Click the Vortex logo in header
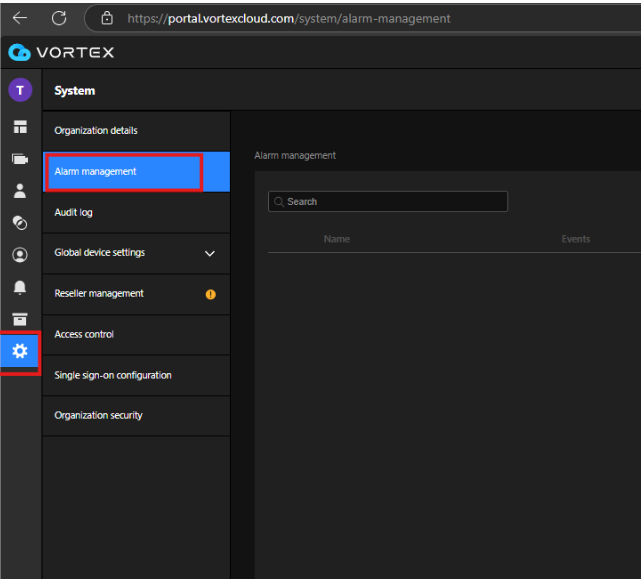This screenshot has height=579, width=641. (x=61, y=52)
